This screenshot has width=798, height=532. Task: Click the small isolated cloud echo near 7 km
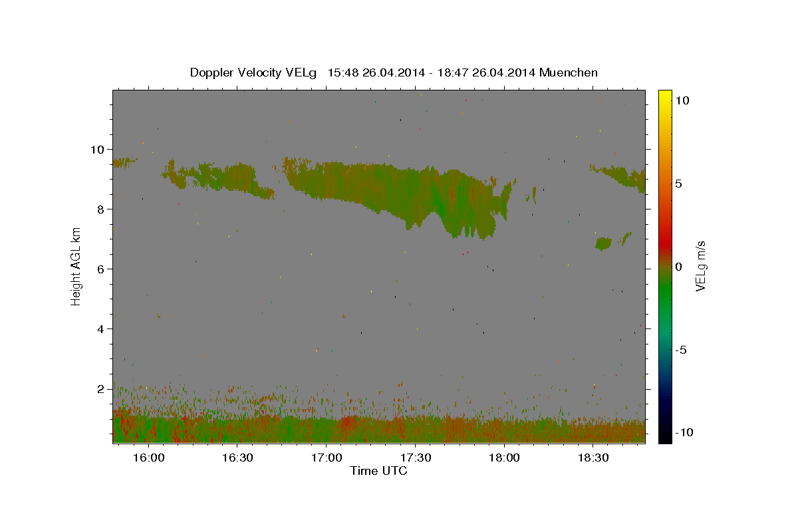click(603, 243)
